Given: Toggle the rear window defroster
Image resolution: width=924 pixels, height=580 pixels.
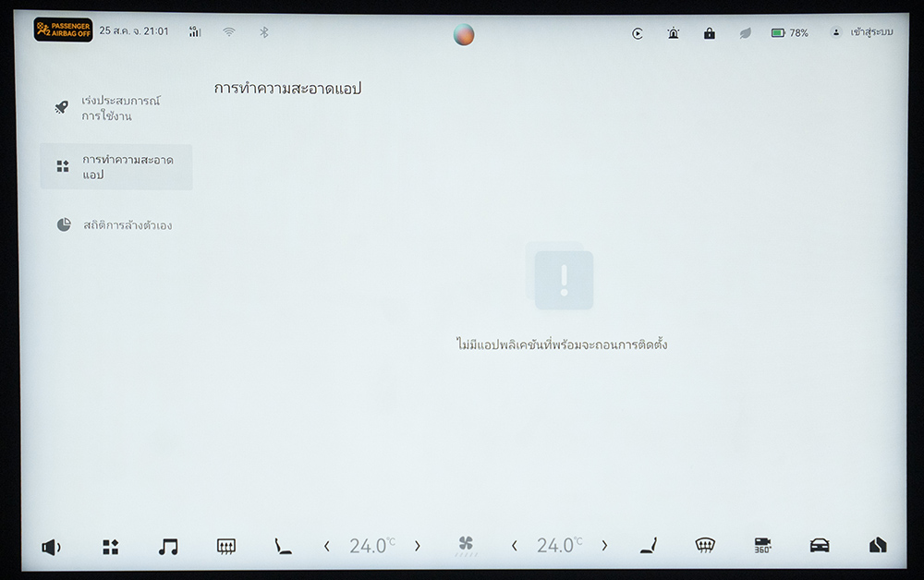Looking at the screenshot, I should point(225,547).
